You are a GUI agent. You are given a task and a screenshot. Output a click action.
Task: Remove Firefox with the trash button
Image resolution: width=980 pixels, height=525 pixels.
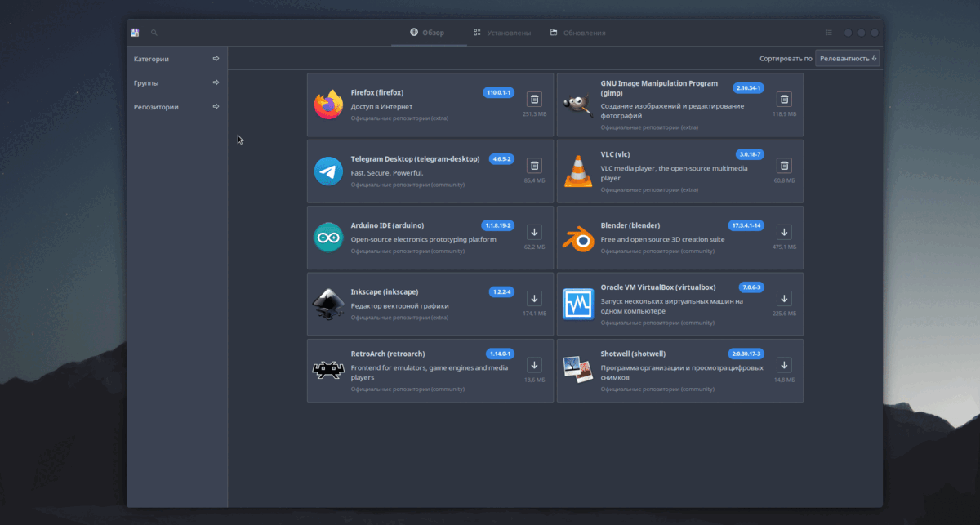pos(534,99)
